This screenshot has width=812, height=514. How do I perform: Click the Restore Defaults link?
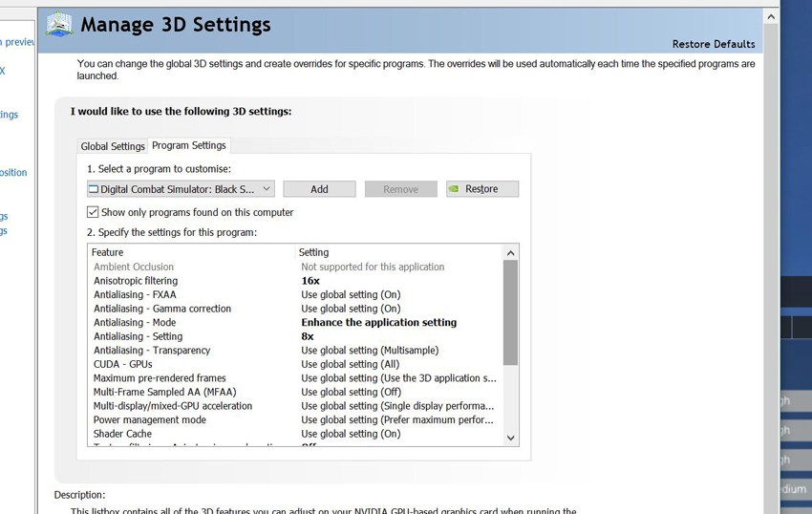coord(714,44)
